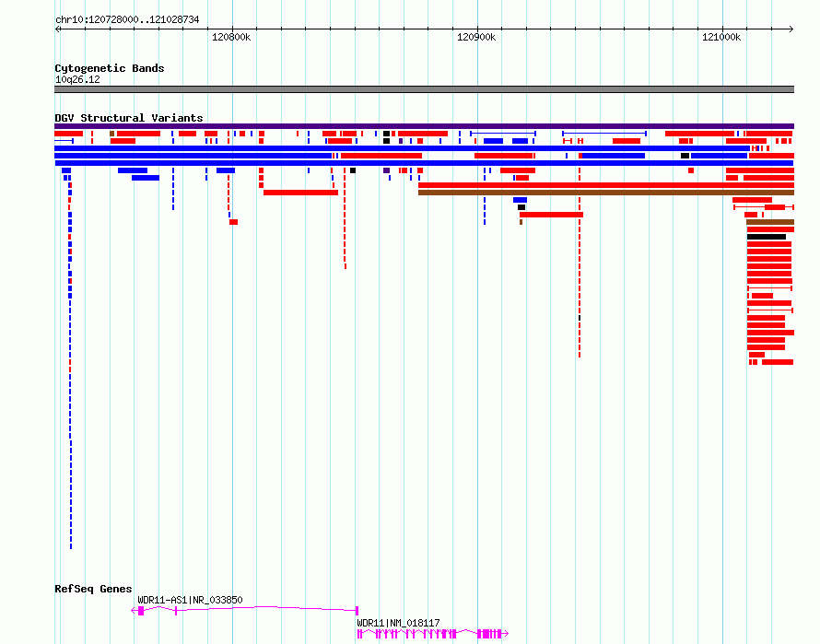This screenshot has width=820, height=644.
Task: Click the small brown block in first variant row
Action: point(111,134)
